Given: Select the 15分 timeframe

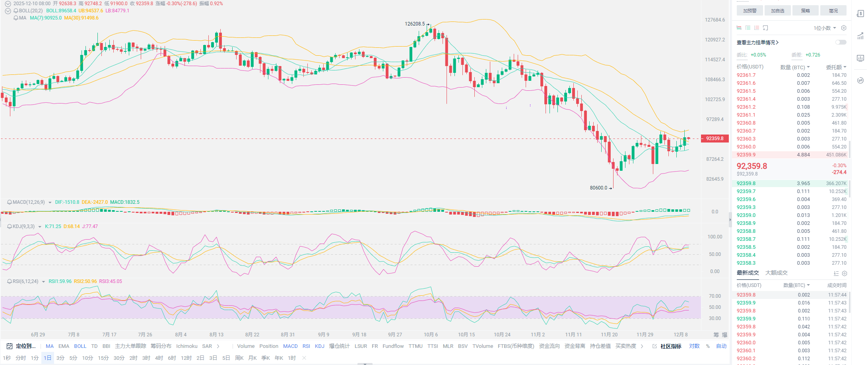Looking at the screenshot, I should click(103, 358).
